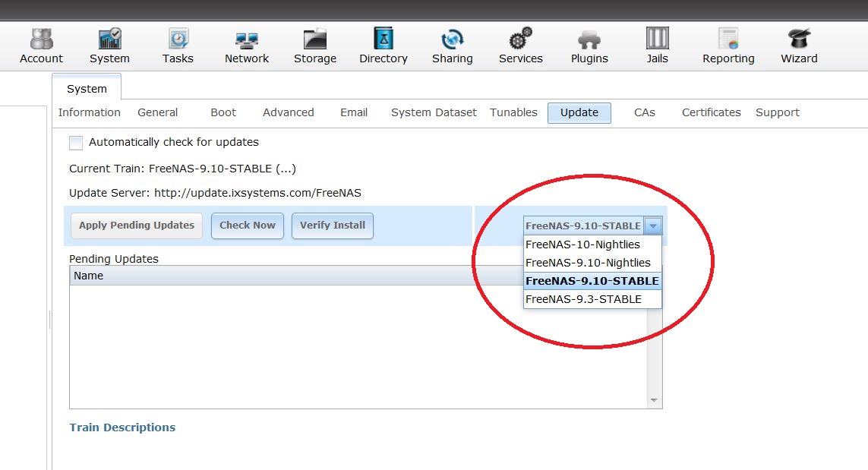Switch to the CAs tab
The width and height of the screenshot is (868, 470).
pyautogui.click(x=645, y=112)
